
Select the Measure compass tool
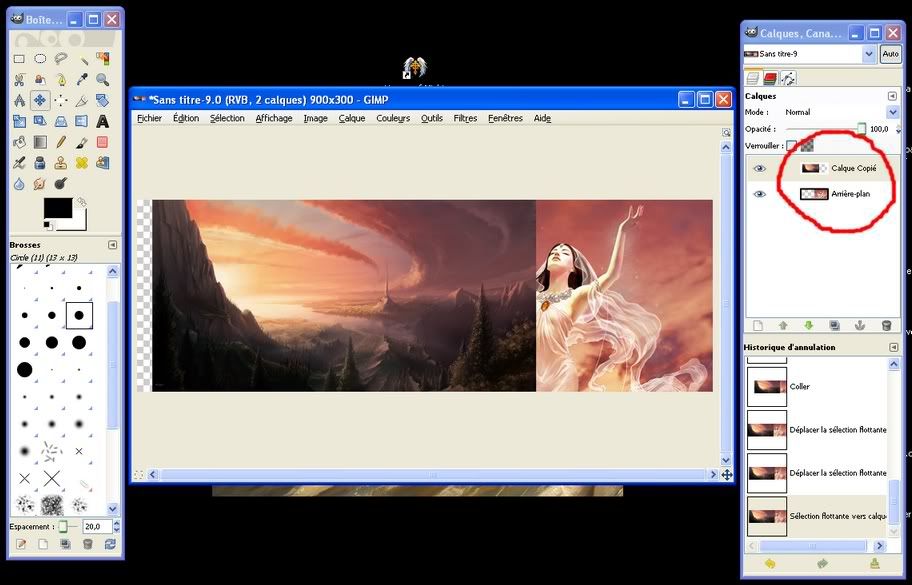19,101
